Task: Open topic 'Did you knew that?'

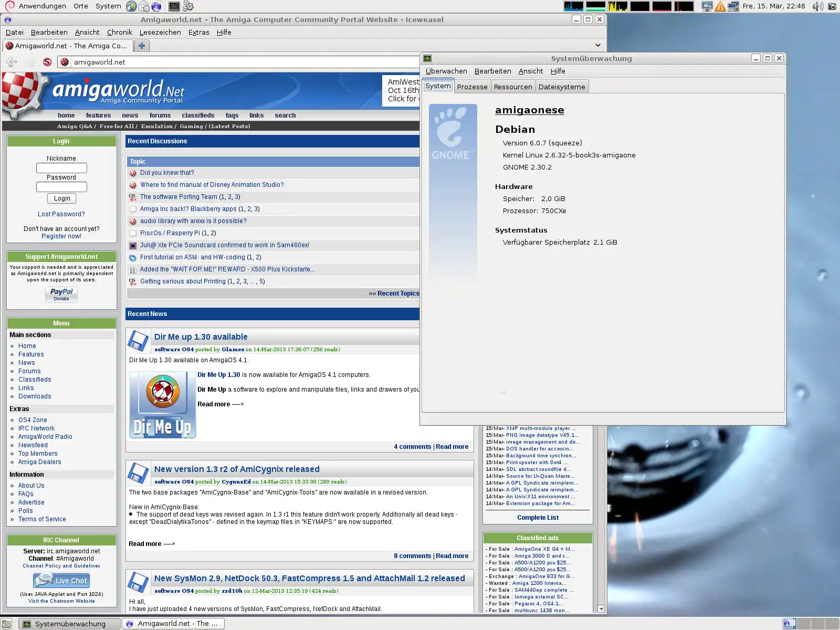Action: click(167, 173)
